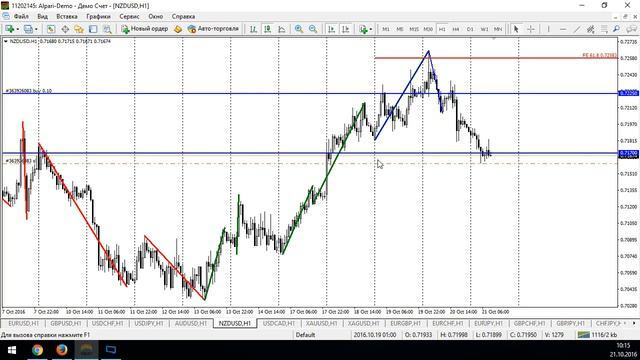640x360 pixels.
Task: Select the M1 timeframe
Action: pos(386,29)
